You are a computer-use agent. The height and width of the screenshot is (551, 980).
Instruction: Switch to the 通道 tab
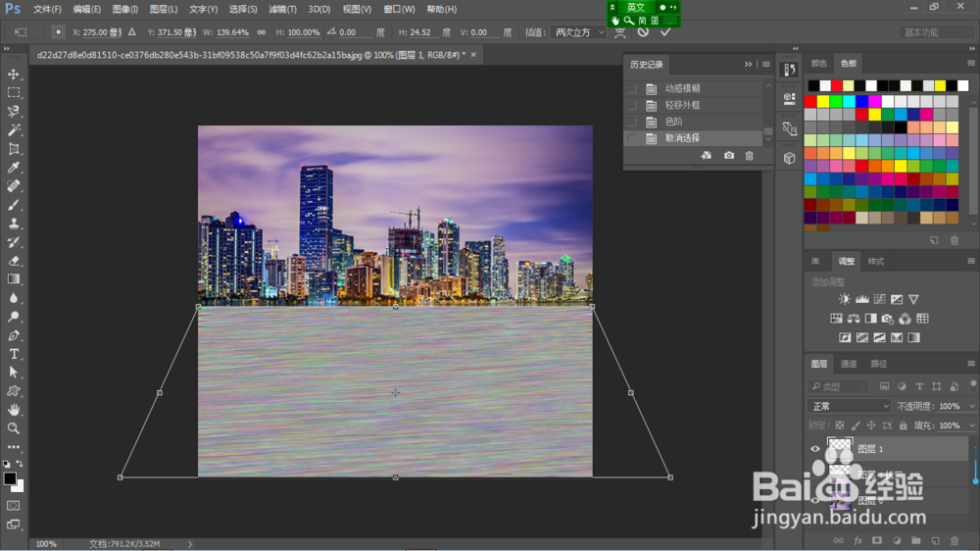click(848, 364)
